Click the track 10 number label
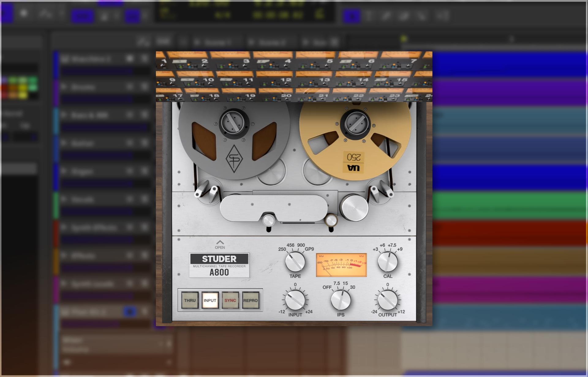This screenshot has height=377, width=588. tap(208, 80)
